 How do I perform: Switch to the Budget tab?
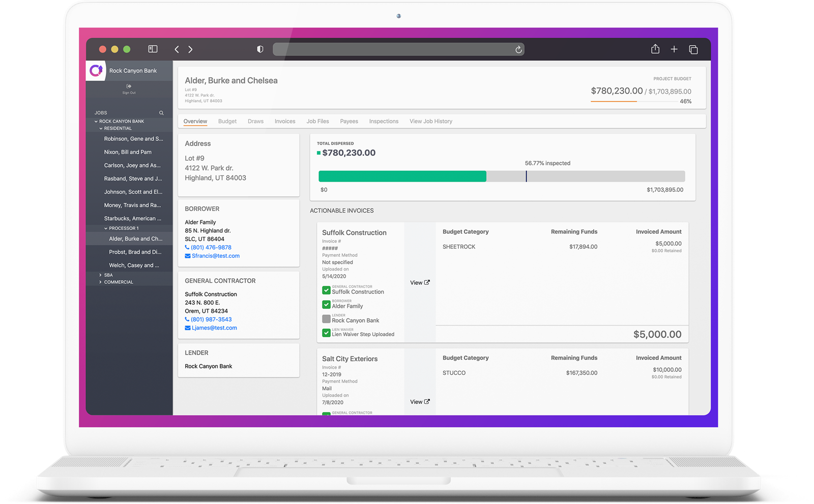(x=227, y=122)
